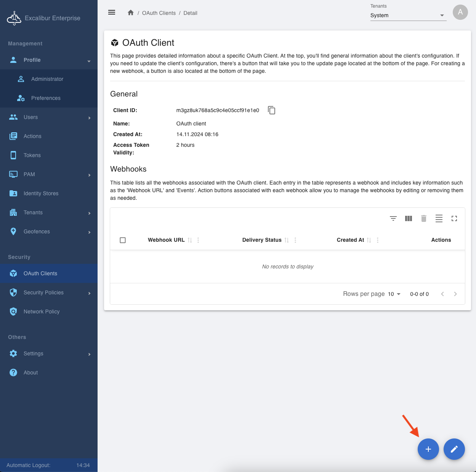Sort by Created At column
The width and height of the screenshot is (476, 472).
pyautogui.click(x=369, y=240)
